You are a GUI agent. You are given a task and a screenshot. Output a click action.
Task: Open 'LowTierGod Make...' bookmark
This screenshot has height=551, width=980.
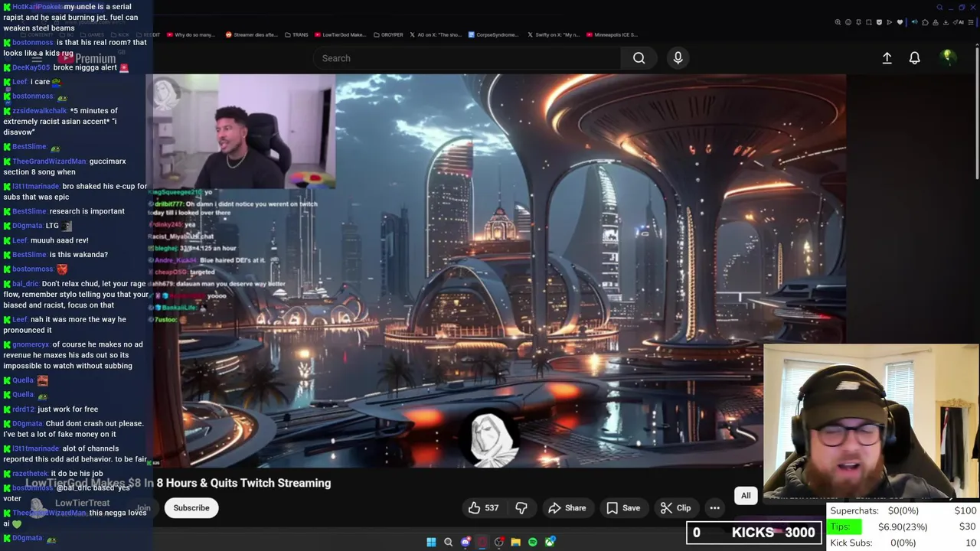point(340,34)
